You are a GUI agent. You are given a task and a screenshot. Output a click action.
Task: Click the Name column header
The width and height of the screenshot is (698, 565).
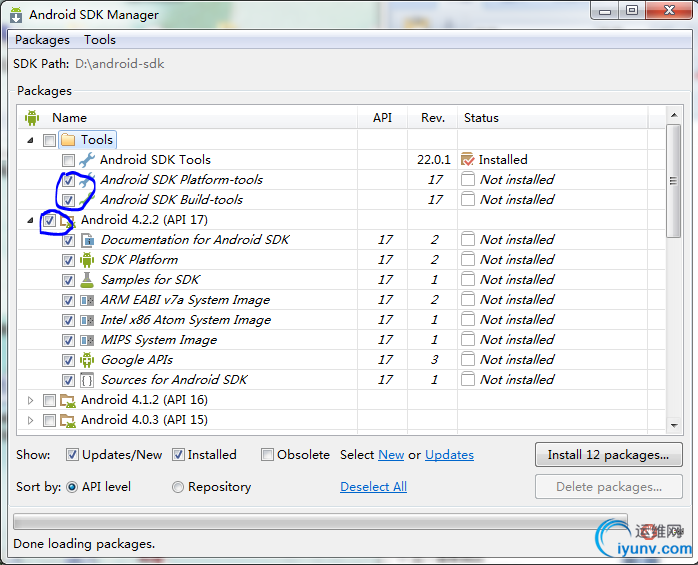coord(69,118)
